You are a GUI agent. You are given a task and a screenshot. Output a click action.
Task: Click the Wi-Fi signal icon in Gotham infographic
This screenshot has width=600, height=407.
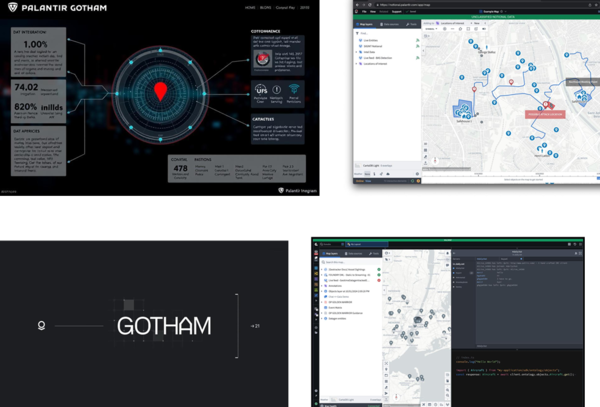coord(294,89)
